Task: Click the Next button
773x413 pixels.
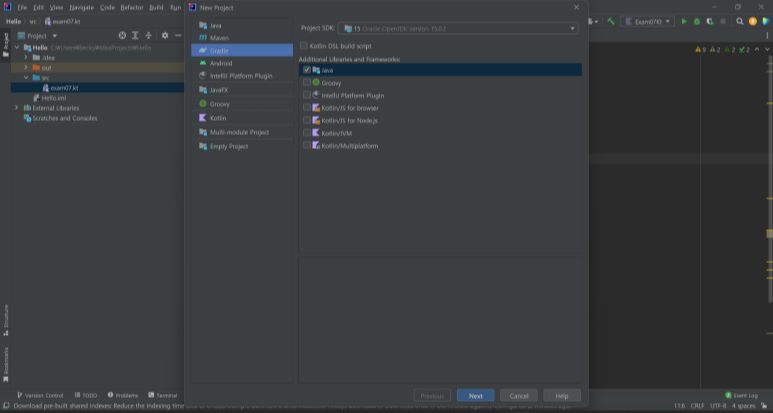Action: pyautogui.click(x=475, y=396)
